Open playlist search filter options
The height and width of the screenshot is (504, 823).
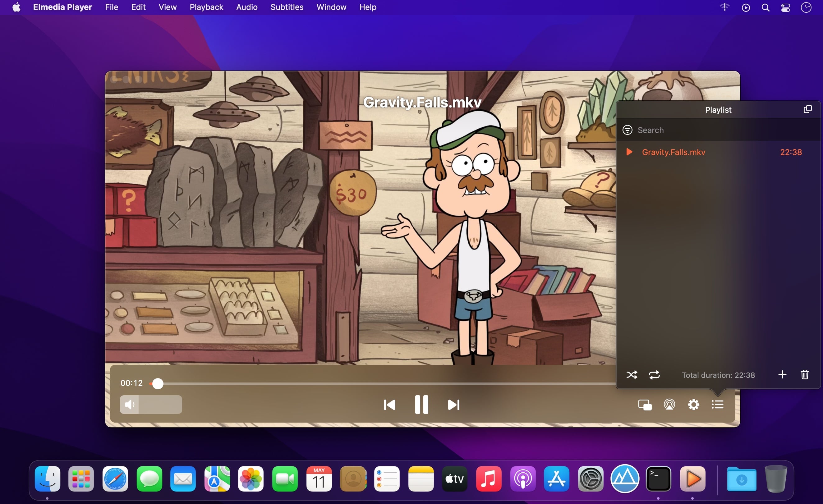(x=627, y=130)
